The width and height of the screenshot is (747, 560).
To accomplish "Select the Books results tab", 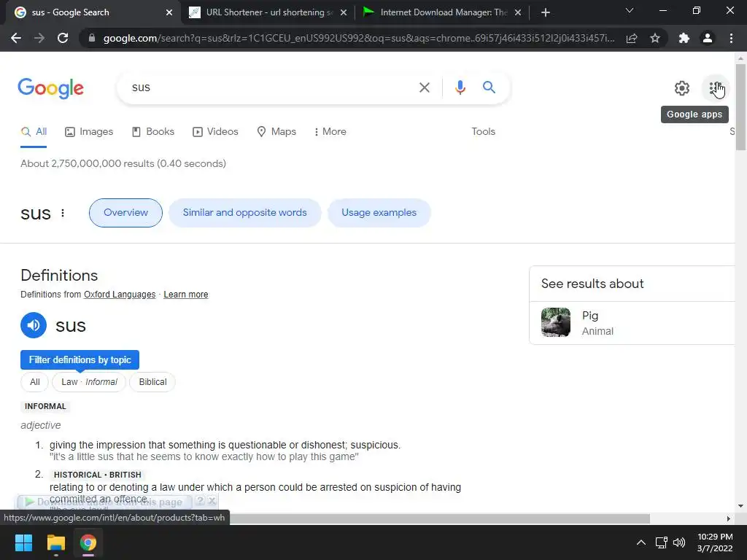I will (x=153, y=131).
